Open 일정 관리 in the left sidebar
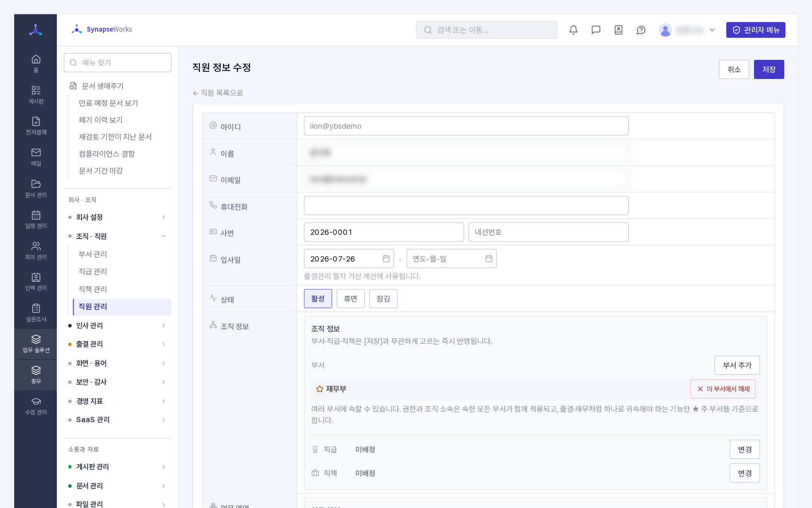The width and height of the screenshot is (812, 508). click(36, 219)
